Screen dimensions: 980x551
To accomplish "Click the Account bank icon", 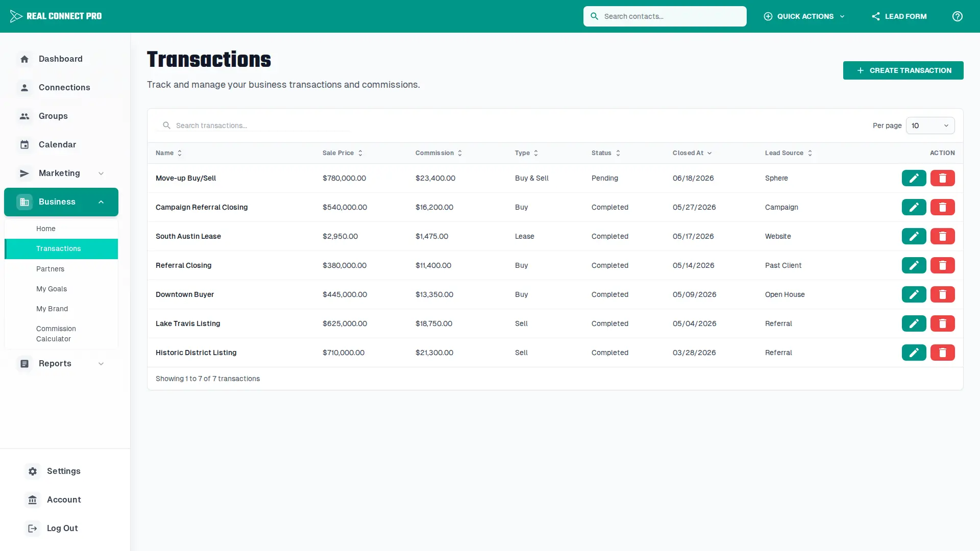I will 33,500.
